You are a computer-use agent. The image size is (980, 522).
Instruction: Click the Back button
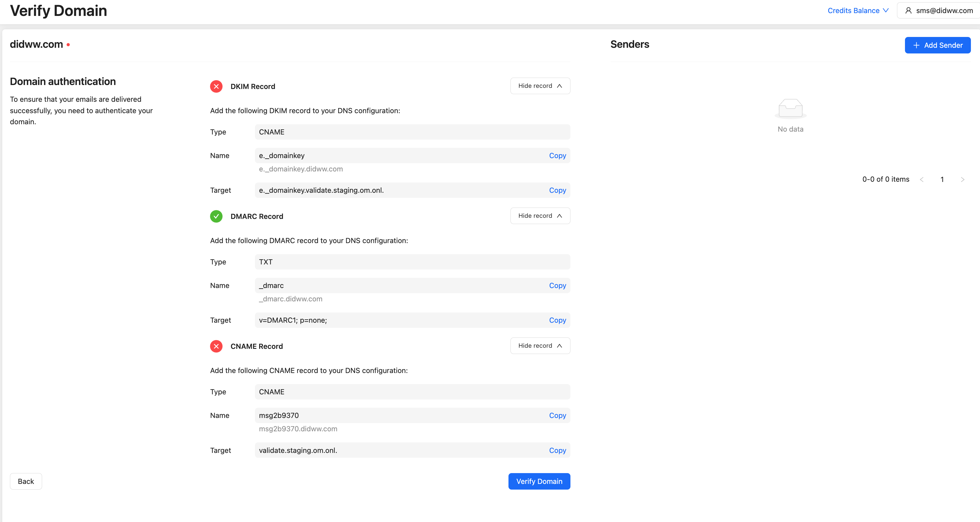26,481
